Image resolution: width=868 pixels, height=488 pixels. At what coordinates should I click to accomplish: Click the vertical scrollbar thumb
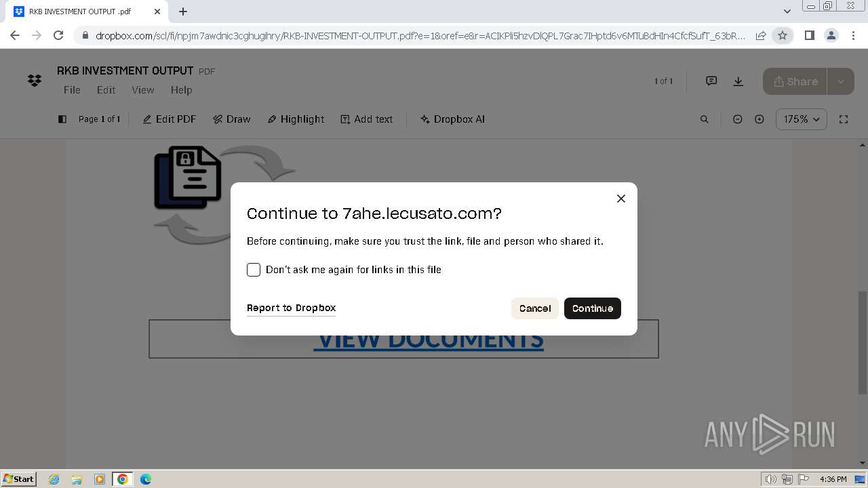point(863,342)
